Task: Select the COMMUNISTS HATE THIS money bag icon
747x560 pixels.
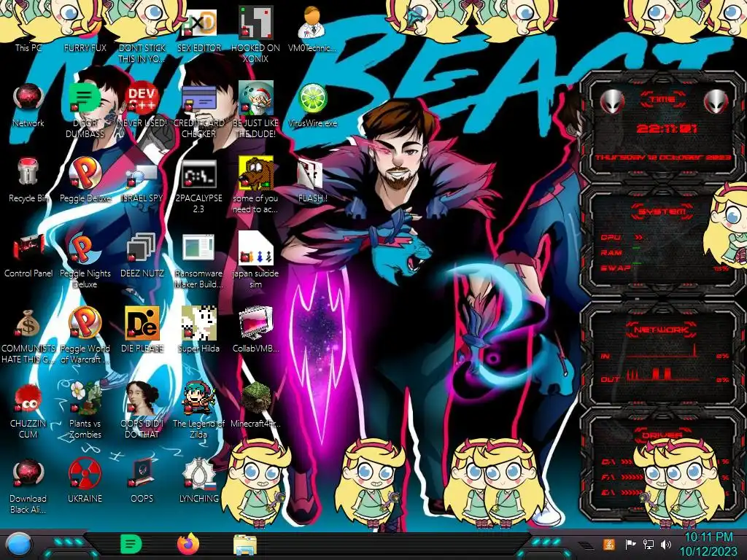Action: [28, 335]
